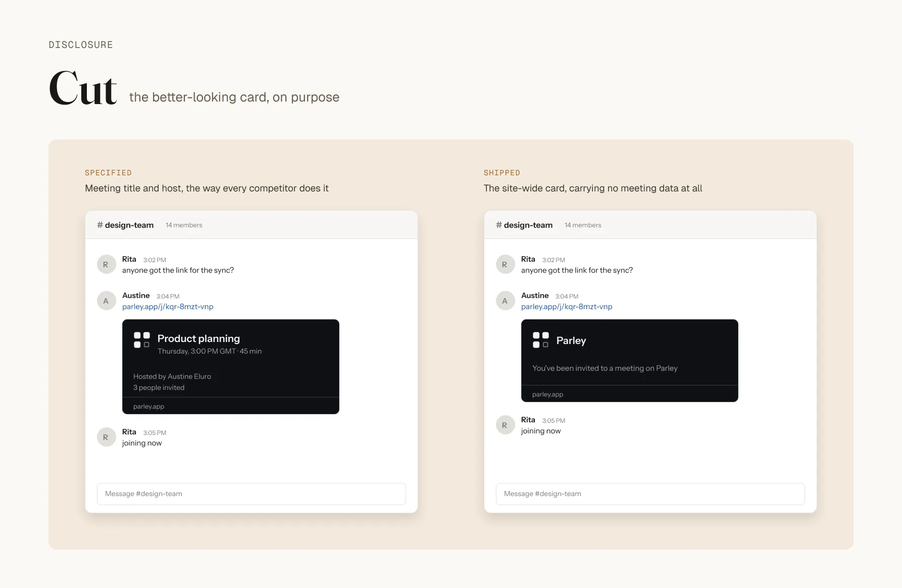Click Austine's avatar in the Specified chat
Screen dimensions: 902x588
pos(106,301)
